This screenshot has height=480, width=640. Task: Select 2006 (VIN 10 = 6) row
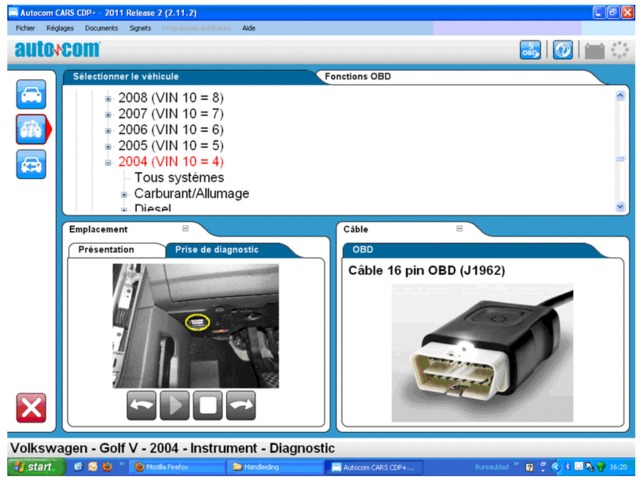pyautogui.click(x=171, y=129)
